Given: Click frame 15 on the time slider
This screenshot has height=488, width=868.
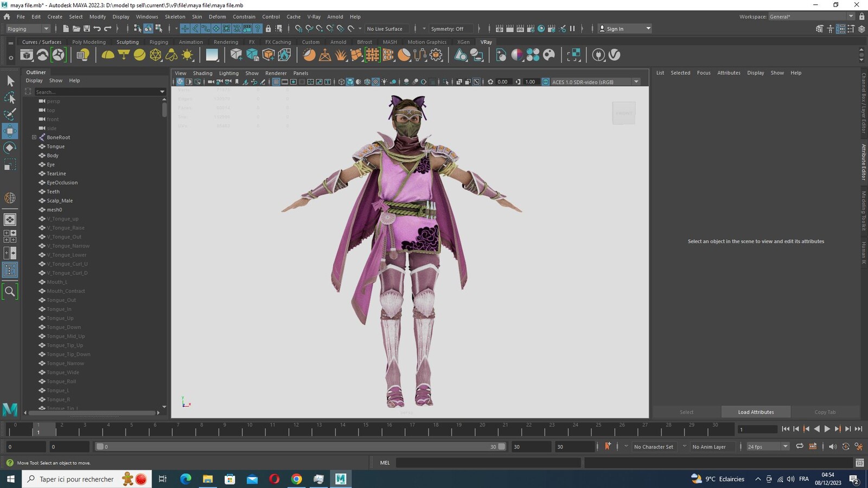Looking at the screenshot, I should (366, 430).
